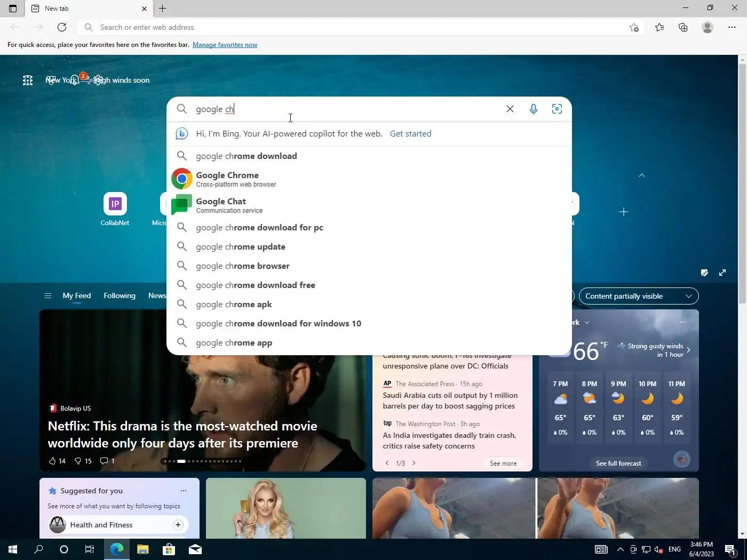Open India train crash headline
The width and height of the screenshot is (747, 560).
(x=449, y=441)
